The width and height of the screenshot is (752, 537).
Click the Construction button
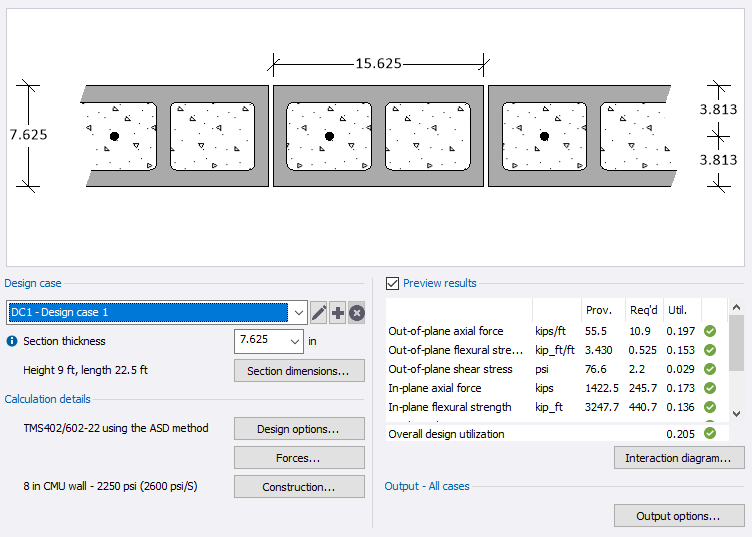coord(297,487)
